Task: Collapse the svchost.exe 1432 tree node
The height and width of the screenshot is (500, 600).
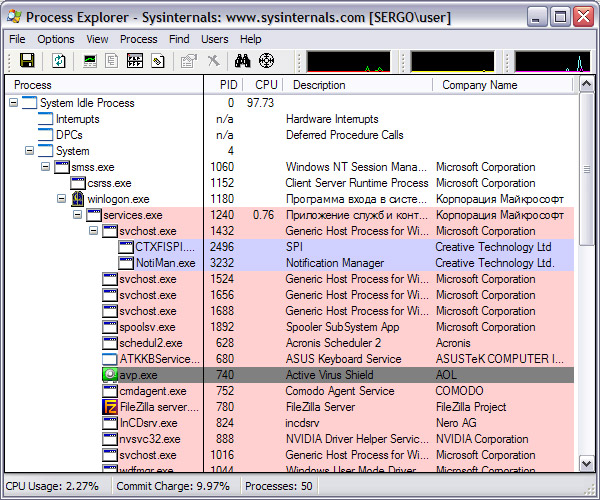Action: coord(93,231)
